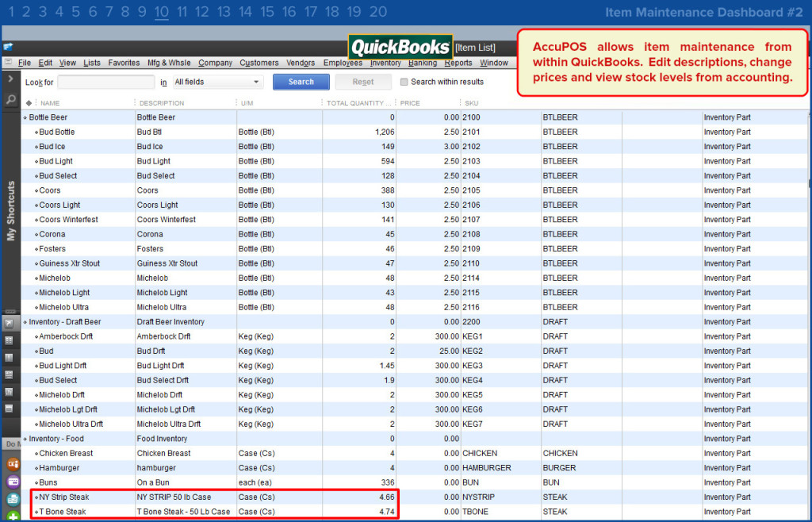
Task: Open the Company menu
Action: pos(215,63)
